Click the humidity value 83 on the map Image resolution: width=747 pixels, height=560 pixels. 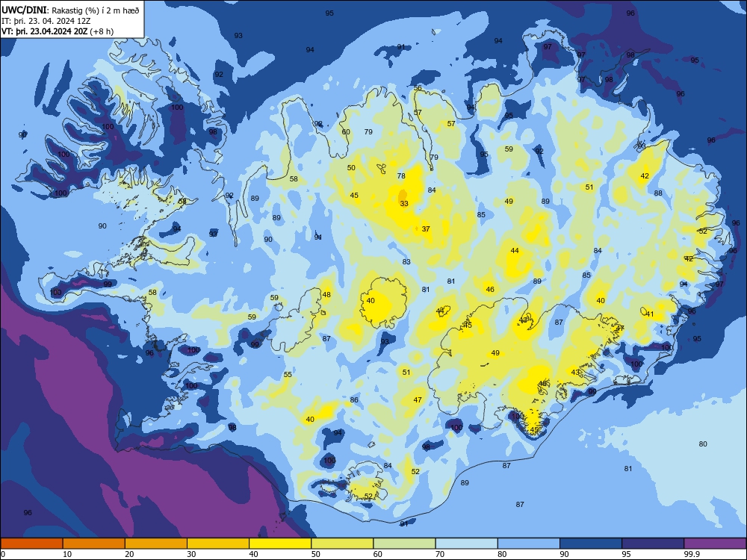[x=406, y=261]
